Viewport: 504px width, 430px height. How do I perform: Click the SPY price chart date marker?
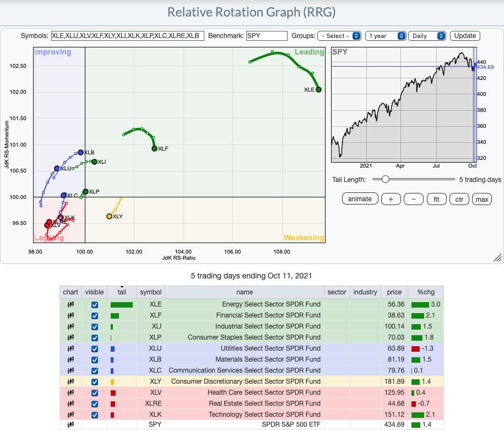475,105
